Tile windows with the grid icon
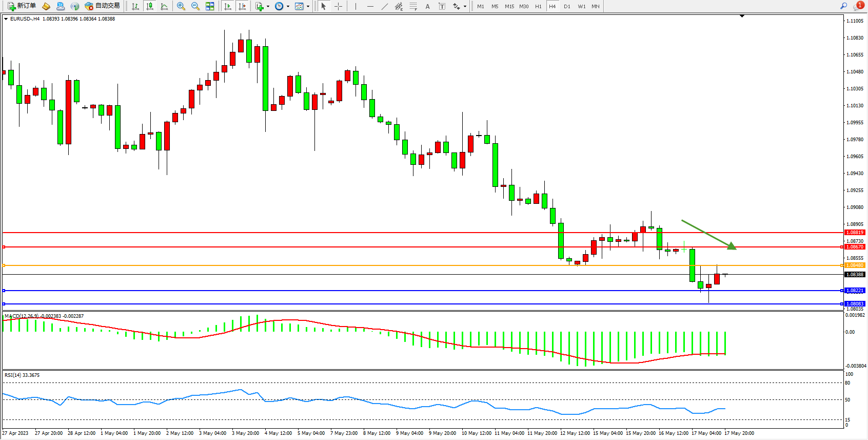 tap(210, 6)
